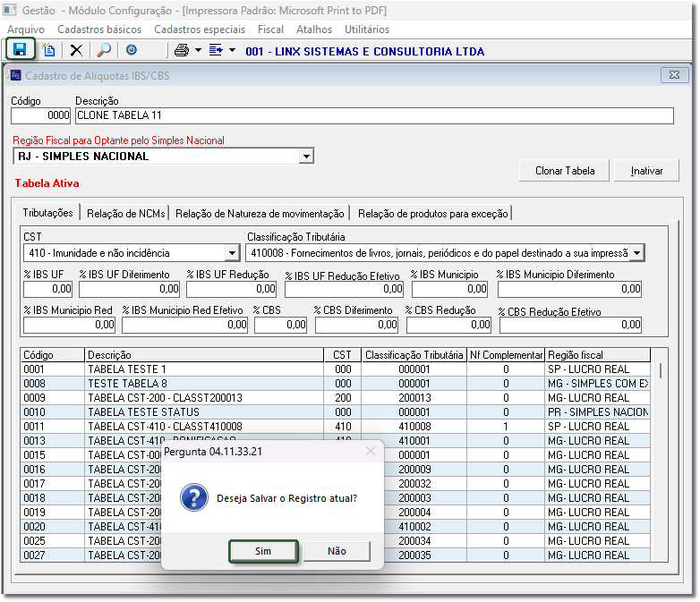This screenshot has width=700, height=602.
Task: Switch to Relação de produtos para exceção tab
Action: [x=432, y=213]
